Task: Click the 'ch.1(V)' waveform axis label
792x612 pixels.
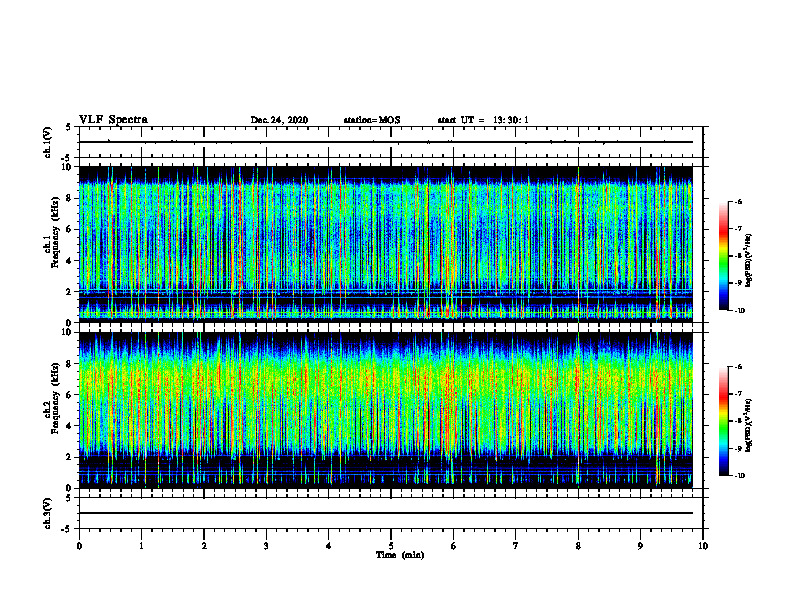Action: [x=48, y=142]
